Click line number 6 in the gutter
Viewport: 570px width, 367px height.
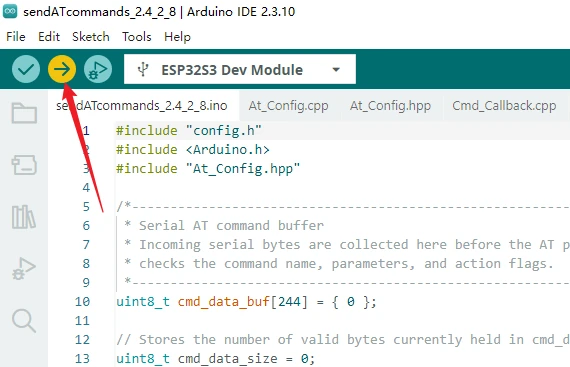coord(86,226)
